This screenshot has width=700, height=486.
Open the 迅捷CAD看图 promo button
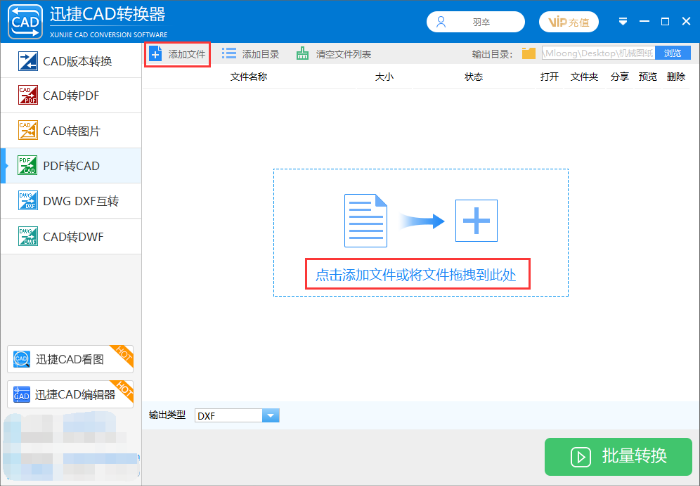tap(71, 359)
